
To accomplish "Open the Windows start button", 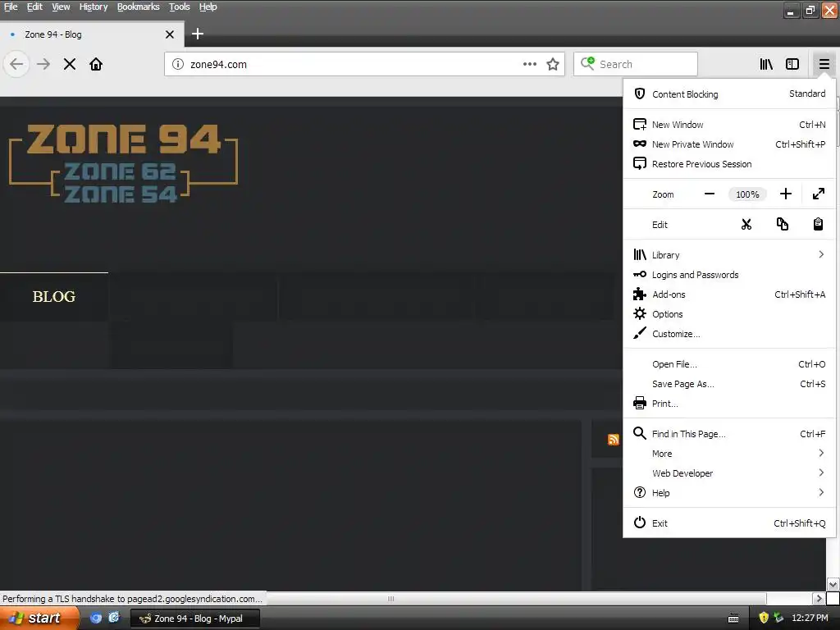I will coord(39,619).
